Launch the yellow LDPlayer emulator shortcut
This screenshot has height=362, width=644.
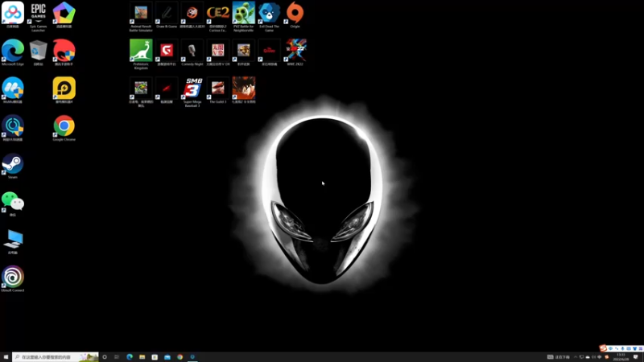click(x=64, y=90)
